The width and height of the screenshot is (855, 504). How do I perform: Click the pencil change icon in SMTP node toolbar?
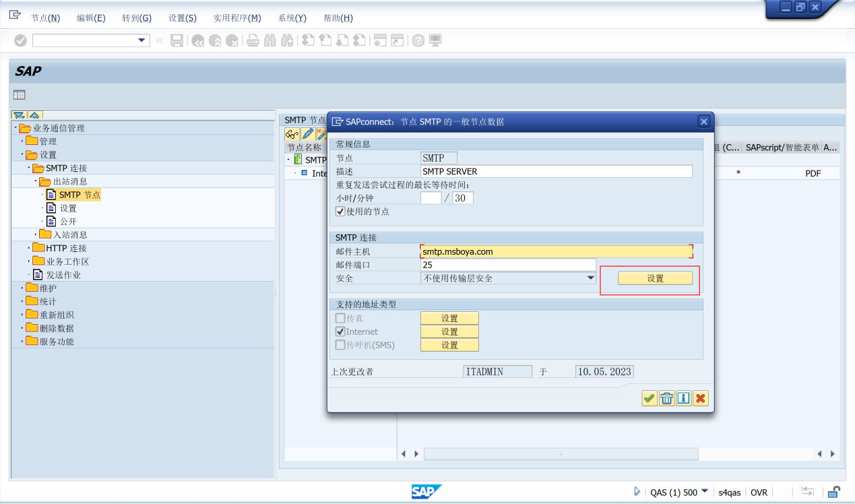[x=307, y=135]
